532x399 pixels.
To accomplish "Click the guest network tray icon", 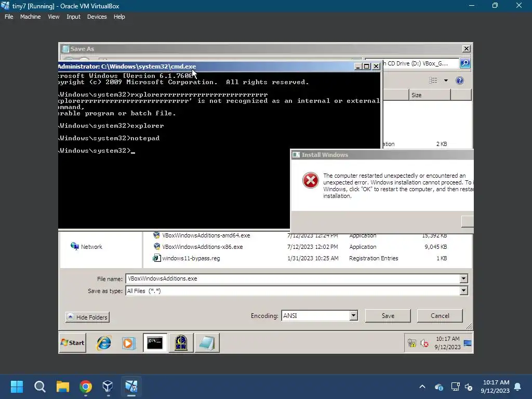I will pyautogui.click(x=412, y=343).
